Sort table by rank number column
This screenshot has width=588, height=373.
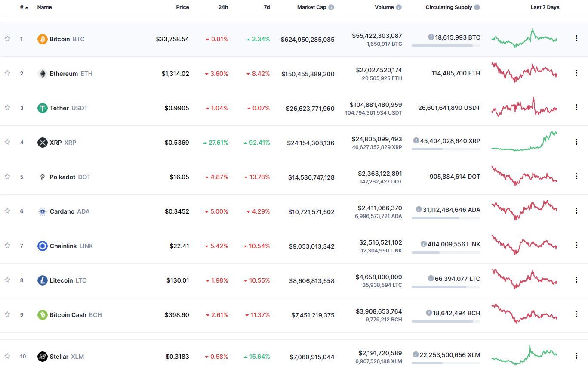click(x=24, y=7)
